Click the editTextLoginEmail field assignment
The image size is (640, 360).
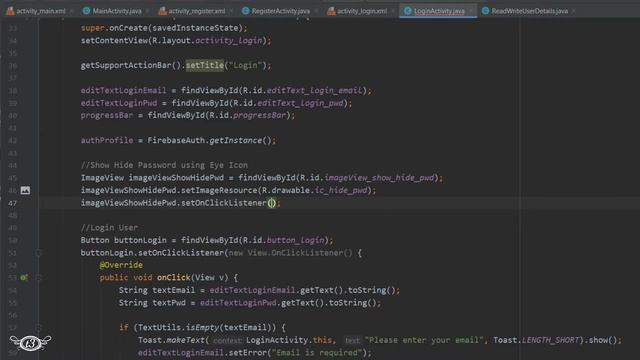pyautogui.click(x=124, y=90)
